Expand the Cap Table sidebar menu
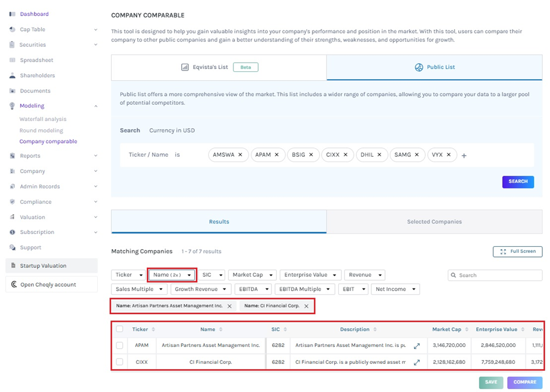Image resolution: width=550 pixels, height=392 pixels. pyautogui.click(x=95, y=29)
